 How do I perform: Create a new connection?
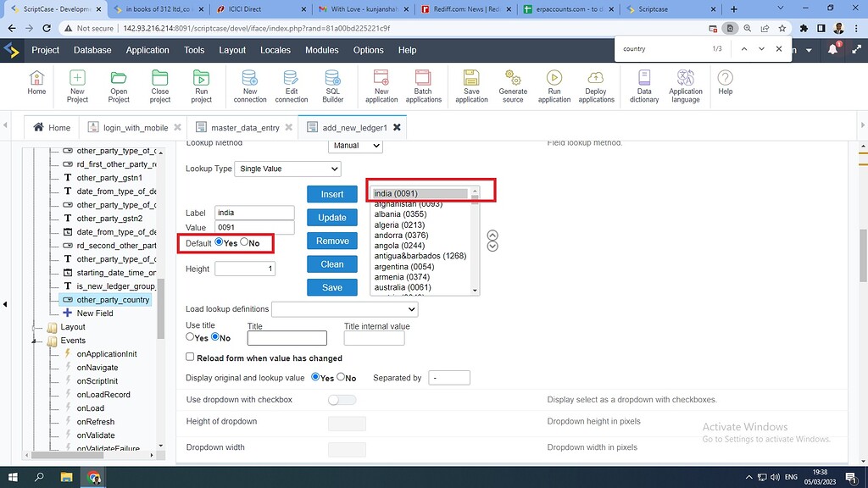(249, 85)
